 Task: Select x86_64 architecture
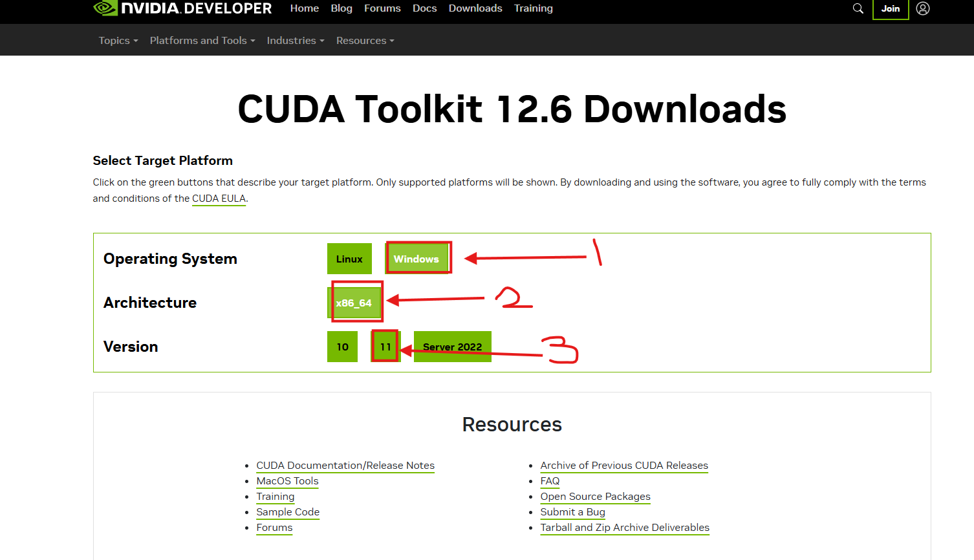point(354,303)
